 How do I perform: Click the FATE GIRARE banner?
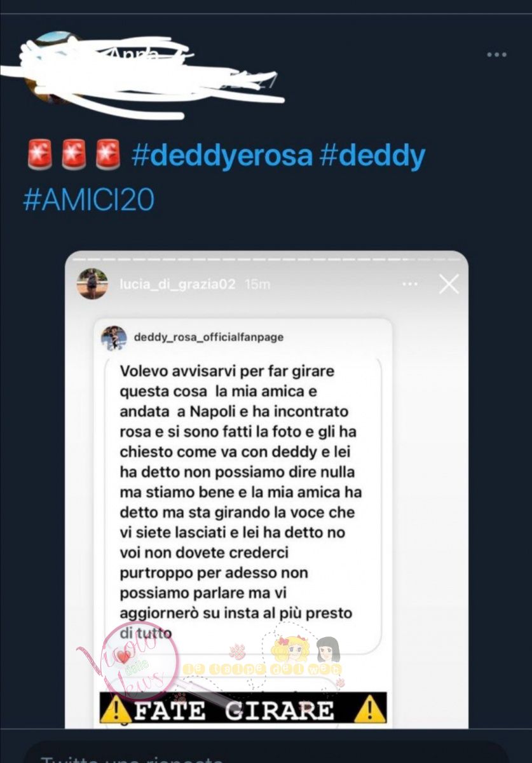pyautogui.click(x=243, y=709)
